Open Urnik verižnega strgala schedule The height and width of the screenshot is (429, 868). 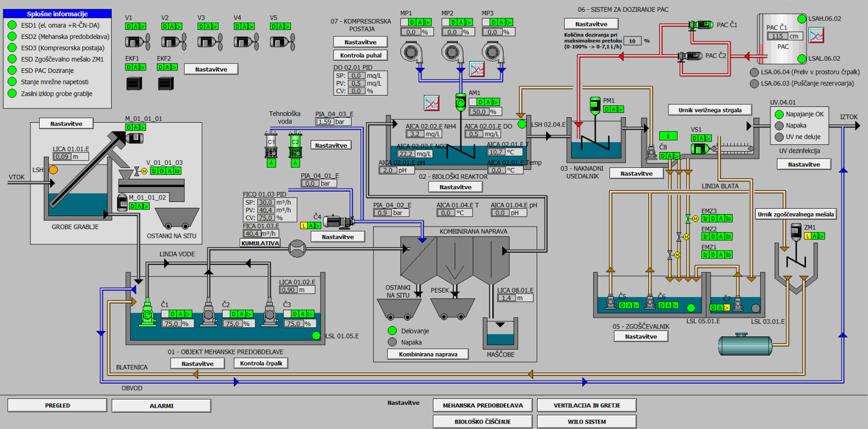click(709, 110)
